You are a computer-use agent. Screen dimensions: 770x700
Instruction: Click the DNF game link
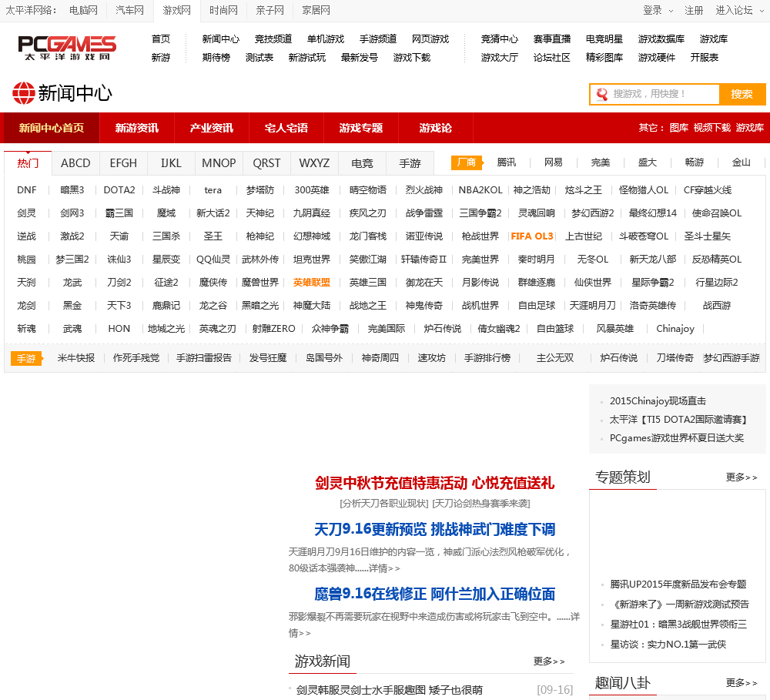click(x=26, y=190)
